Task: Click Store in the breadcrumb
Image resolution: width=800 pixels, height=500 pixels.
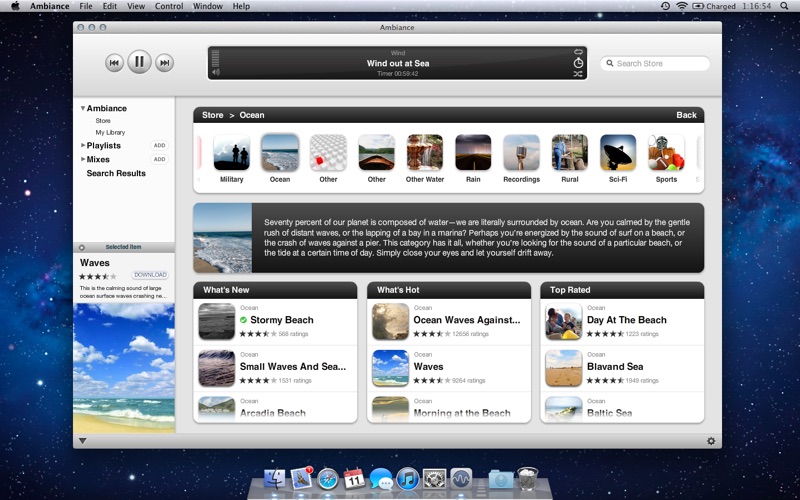Action: coord(212,115)
